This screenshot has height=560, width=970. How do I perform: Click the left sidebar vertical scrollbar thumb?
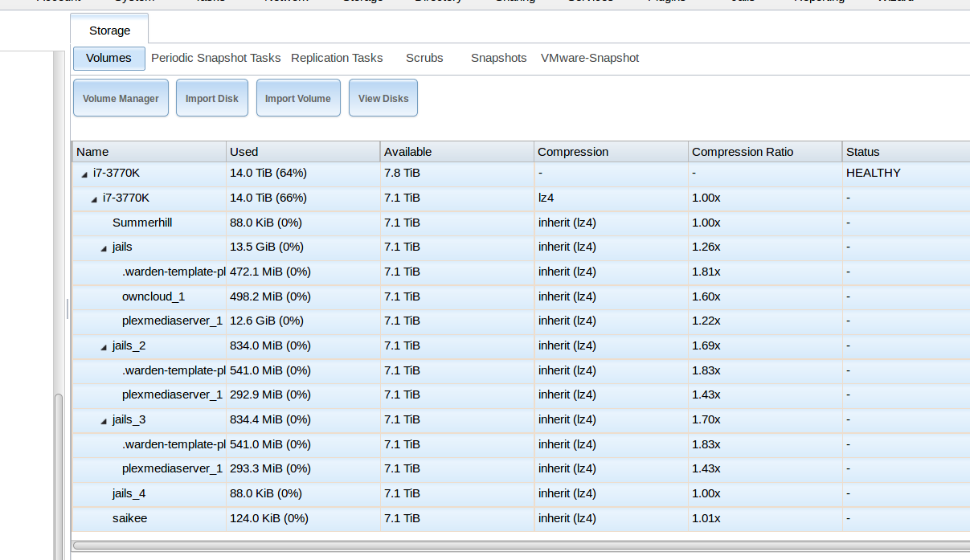tap(58, 477)
